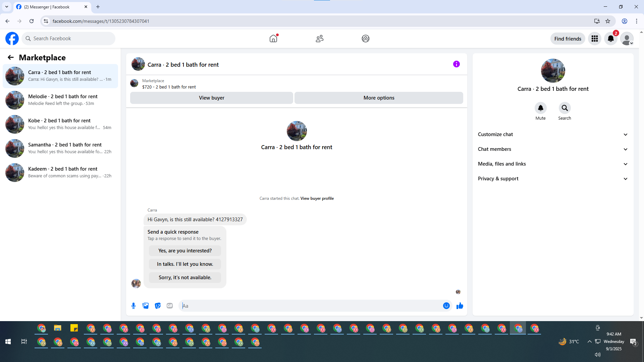Open the Windows Action Center notifications
Viewport: 644px width, 362px height.
point(633,342)
